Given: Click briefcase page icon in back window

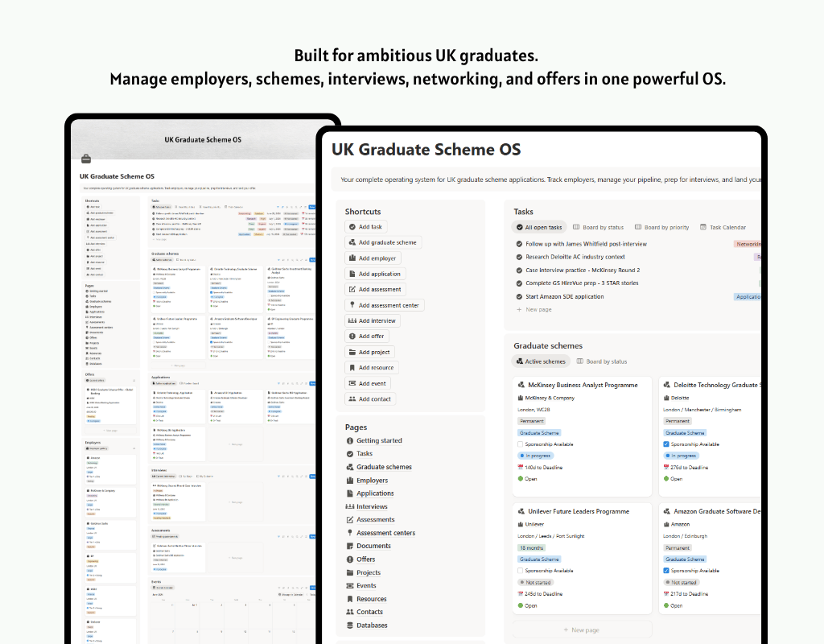Looking at the screenshot, I should coord(86,159).
